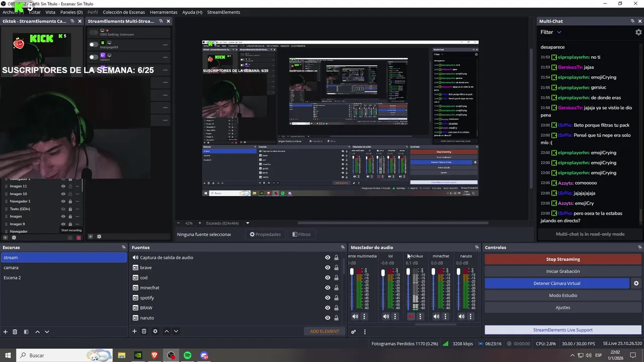Screen dimensions: 644x362
Task: Click Iniciar Grabación button
Action: (563, 271)
